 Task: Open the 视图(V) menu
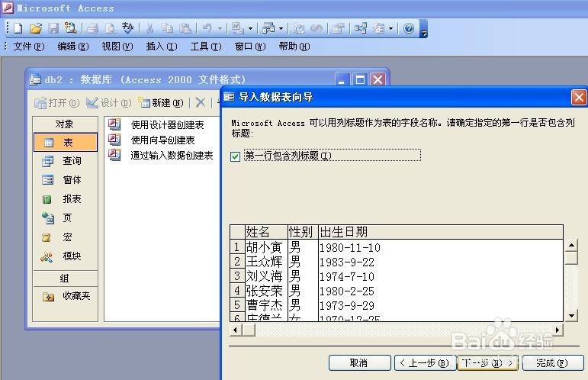(x=117, y=47)
